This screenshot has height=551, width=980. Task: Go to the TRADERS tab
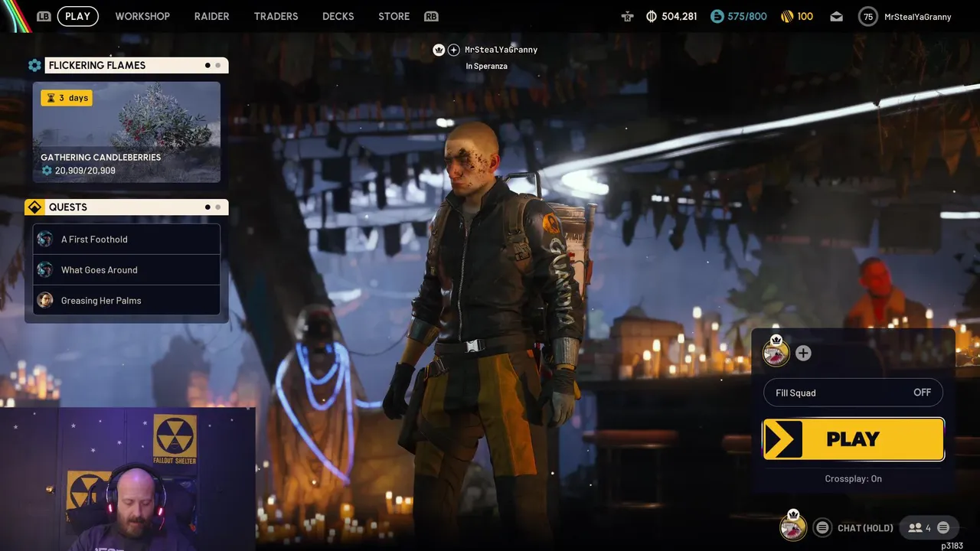point(276,16)
